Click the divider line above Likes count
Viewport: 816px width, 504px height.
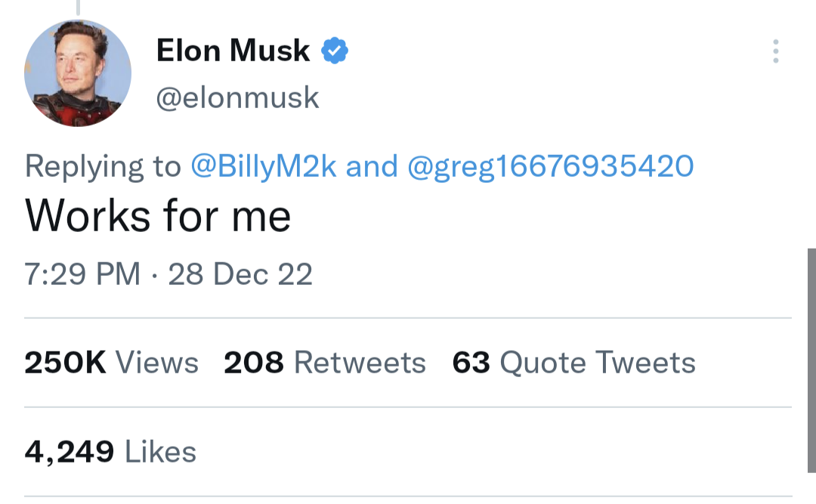click(x=408, y=407)
